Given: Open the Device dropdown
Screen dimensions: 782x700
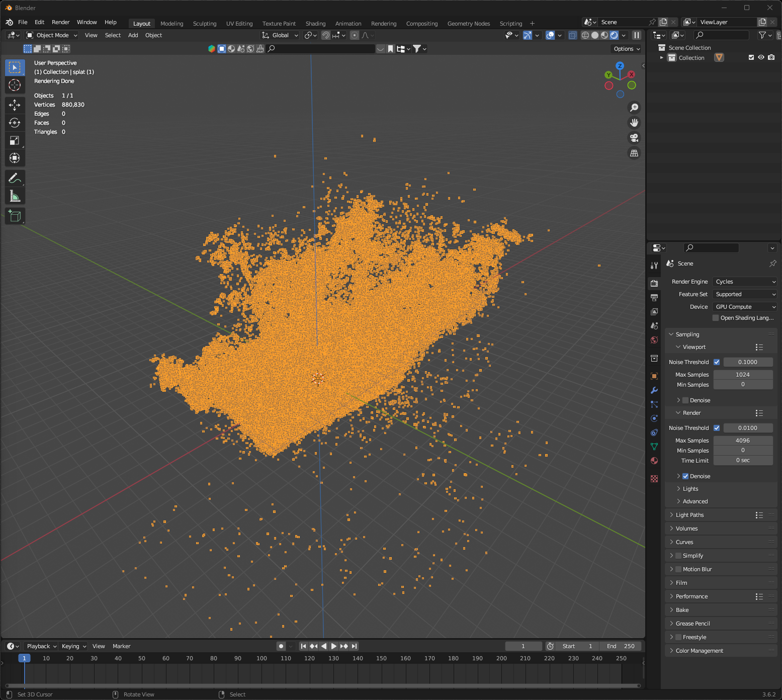Looking at the screenshot, I should pos(745,307).
